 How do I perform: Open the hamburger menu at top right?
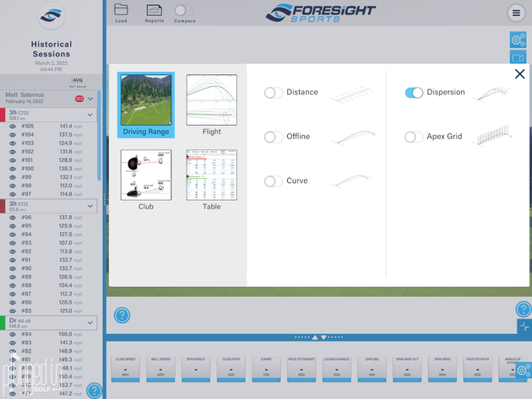click(x=516, y=13)
